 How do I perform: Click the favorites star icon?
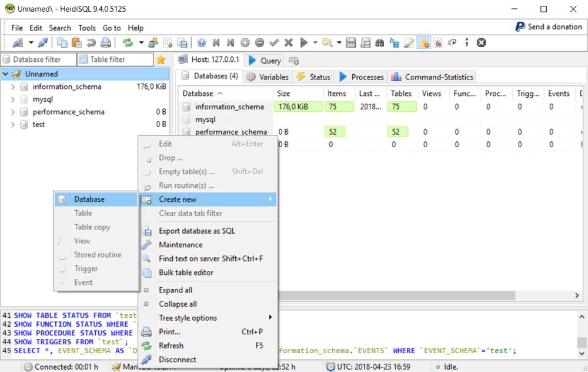click(x=161, y=59)
